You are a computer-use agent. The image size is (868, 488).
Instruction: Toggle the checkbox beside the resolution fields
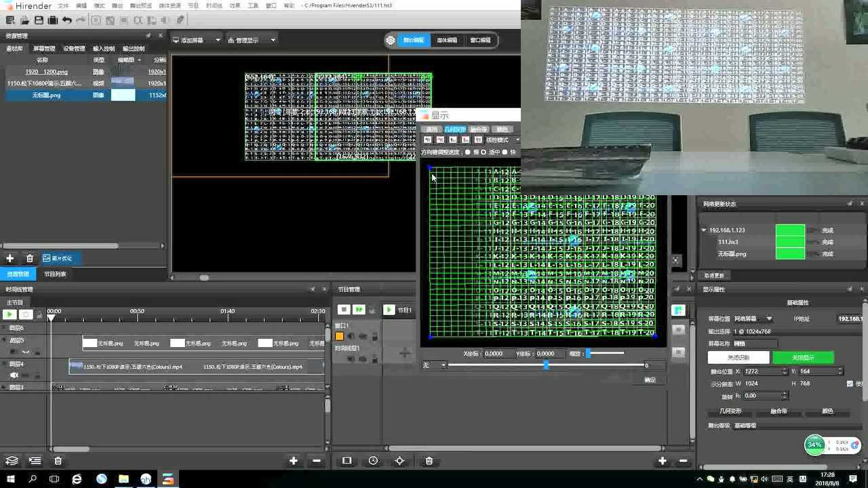850,384
